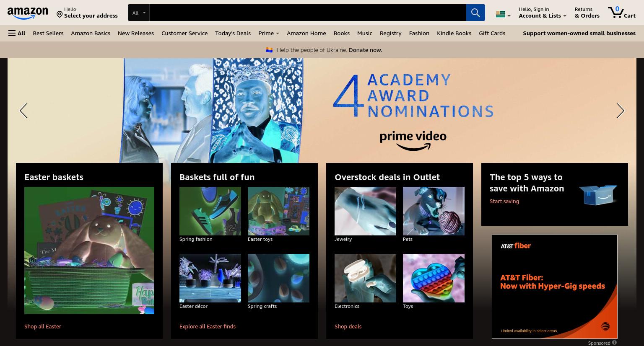Click Select your address

point(91,15)
